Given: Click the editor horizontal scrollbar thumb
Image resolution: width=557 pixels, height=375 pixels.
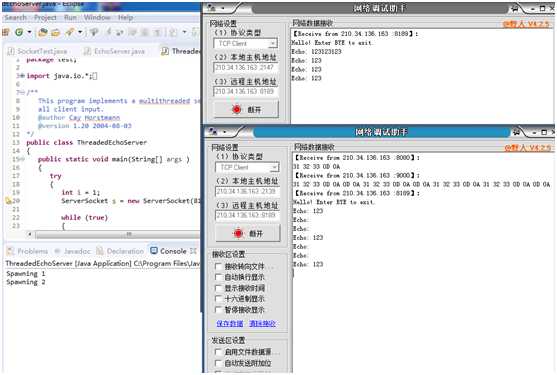Looking at the screenshot, I should 118,234.
